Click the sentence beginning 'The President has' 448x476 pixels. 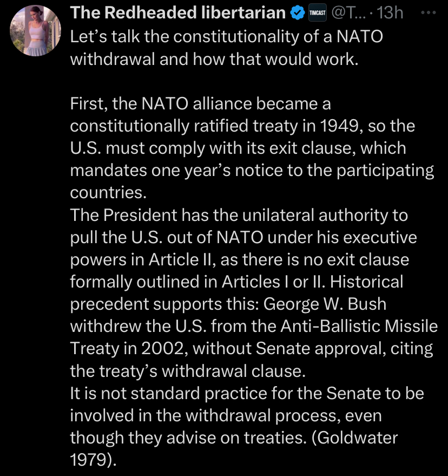click(243, 249)
